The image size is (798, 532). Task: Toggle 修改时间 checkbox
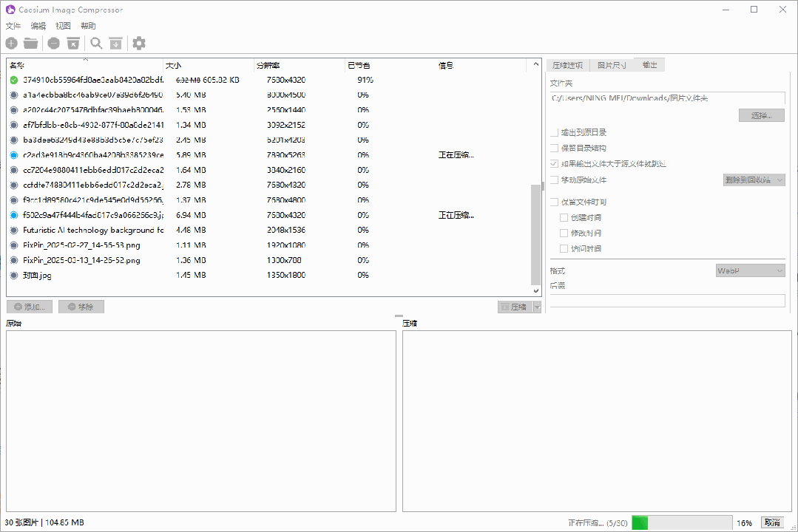coord(564,233)
